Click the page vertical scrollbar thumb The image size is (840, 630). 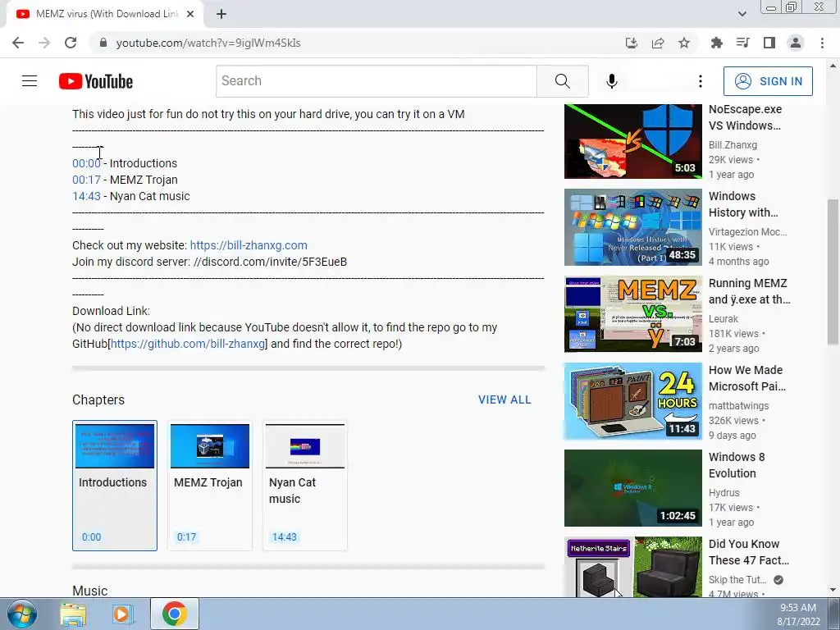[833, 272]
